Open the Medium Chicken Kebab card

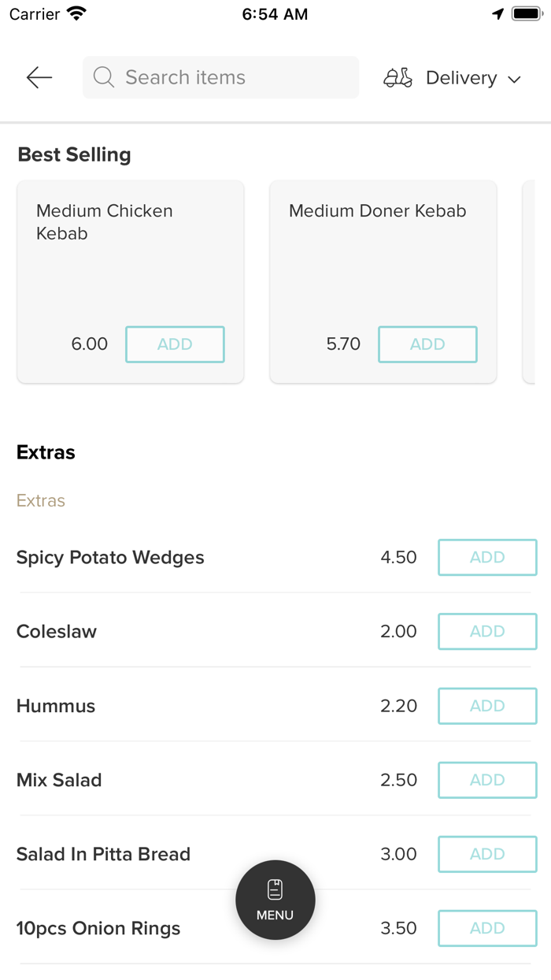coord(131,282)
